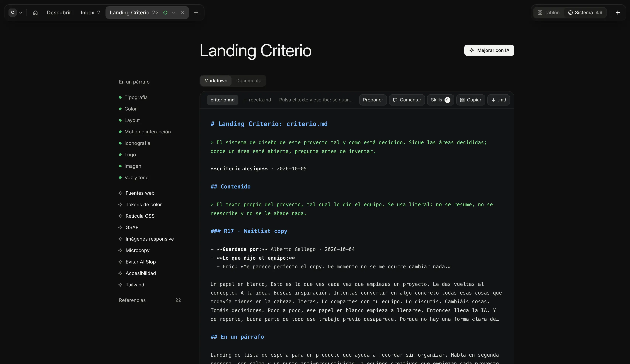The image size is (630, 364).
Task: Open the Inbox tab
Action: (x=90, y=13)
